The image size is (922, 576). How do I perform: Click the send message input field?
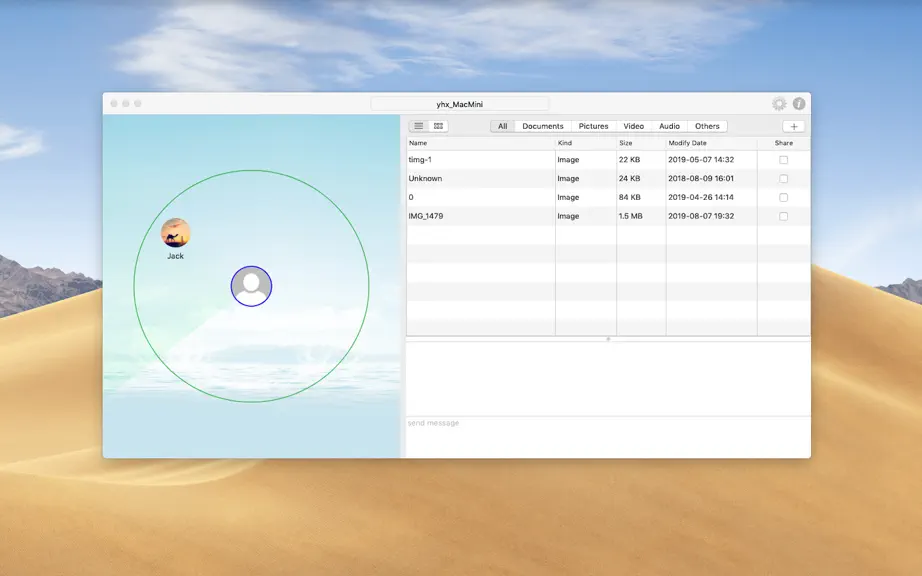(x=608, y=437)
